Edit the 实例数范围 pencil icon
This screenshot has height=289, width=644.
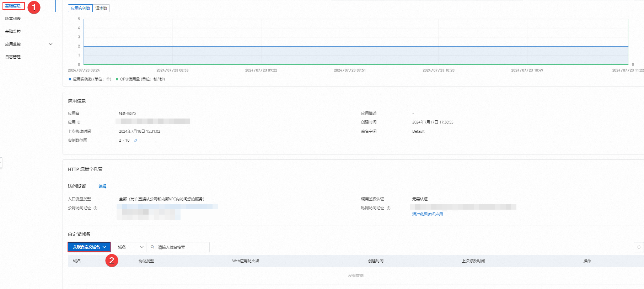[136, 141]
